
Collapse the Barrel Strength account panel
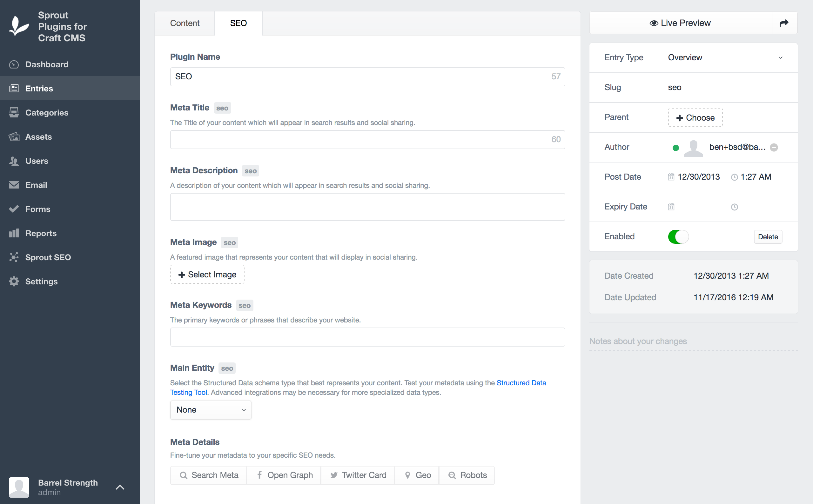tap(119, 487)
